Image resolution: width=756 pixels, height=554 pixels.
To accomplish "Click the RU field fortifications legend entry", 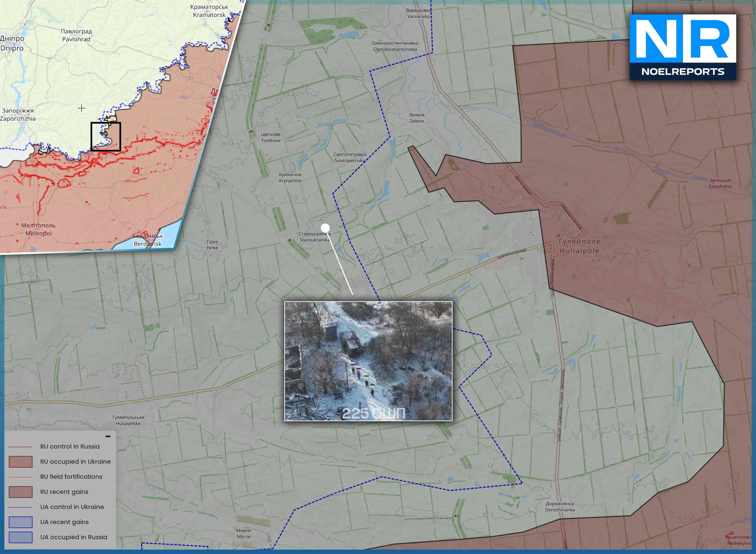I will click(x=55, y=477).
